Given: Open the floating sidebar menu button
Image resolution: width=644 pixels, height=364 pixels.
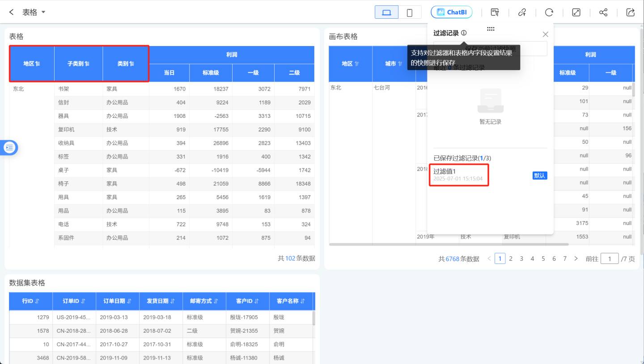Looking at the screenshot, I should coord(9,147).
